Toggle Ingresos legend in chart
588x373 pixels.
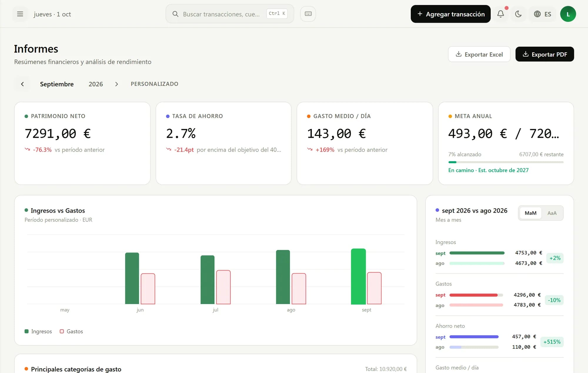pyautogui.click(x=38, y=331)
